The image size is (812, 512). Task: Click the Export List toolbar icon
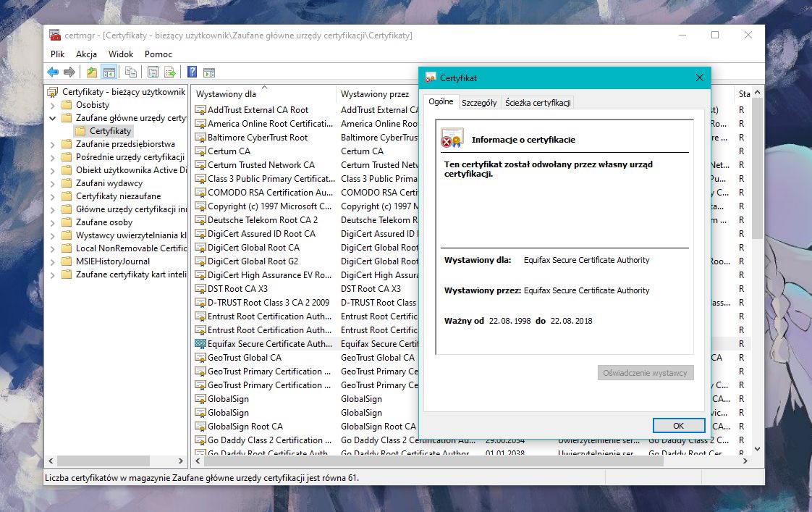[x=170, y=72]
